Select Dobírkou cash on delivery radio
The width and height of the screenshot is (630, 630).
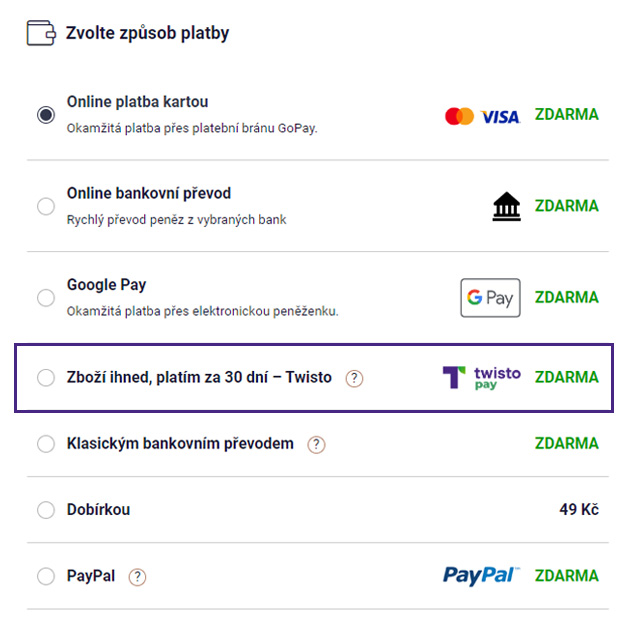coord(45,510)
